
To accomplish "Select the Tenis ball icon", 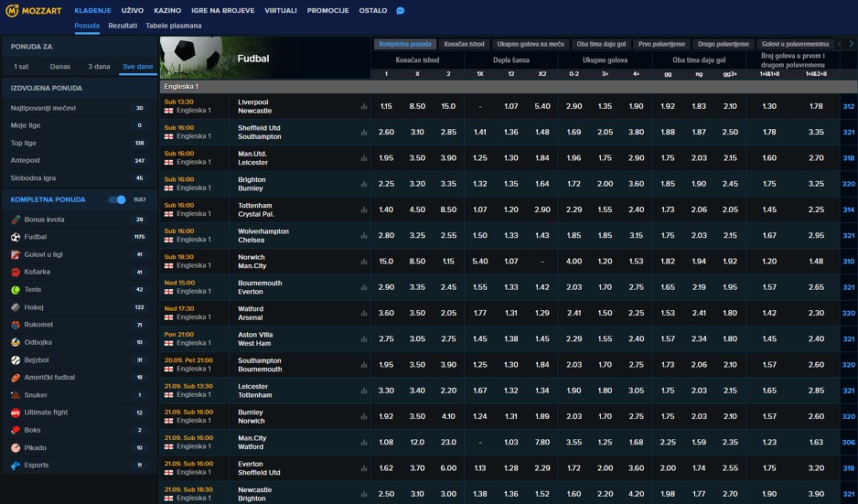I will tap(16, 289).
